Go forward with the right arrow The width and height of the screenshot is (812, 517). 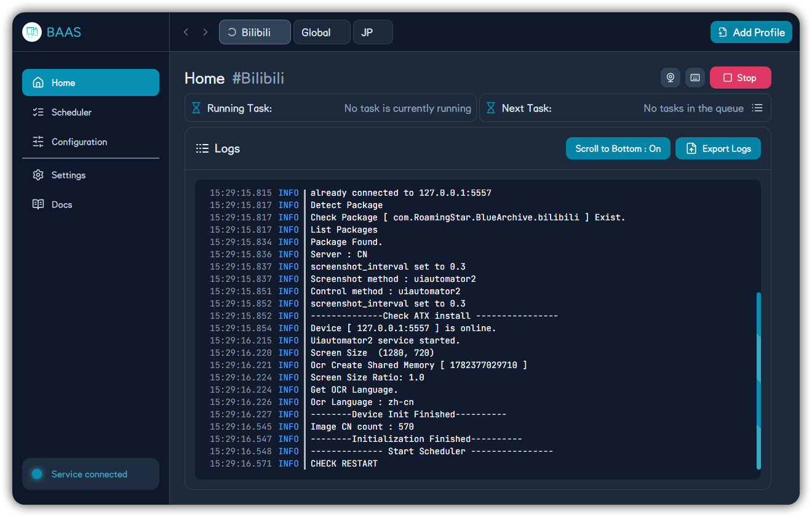(205, 32)
